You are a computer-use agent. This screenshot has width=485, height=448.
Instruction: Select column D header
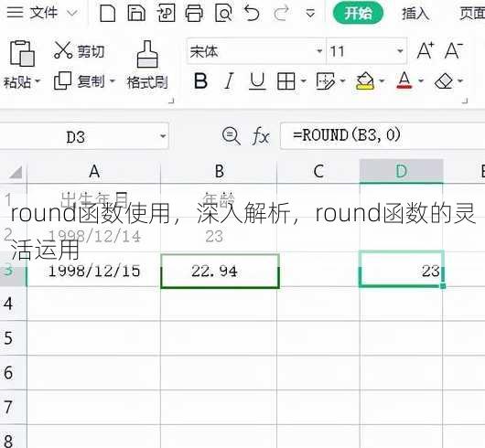click(402, 171)
